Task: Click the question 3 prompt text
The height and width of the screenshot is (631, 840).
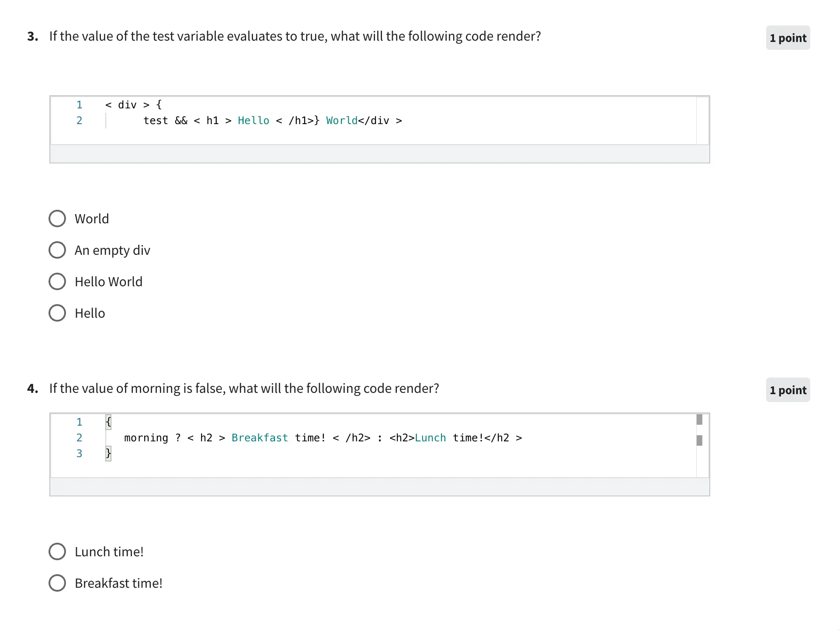Action: 295,36
